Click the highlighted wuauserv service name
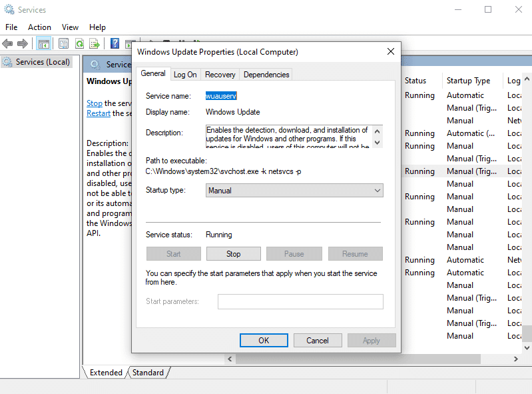 tap(221, 96)
